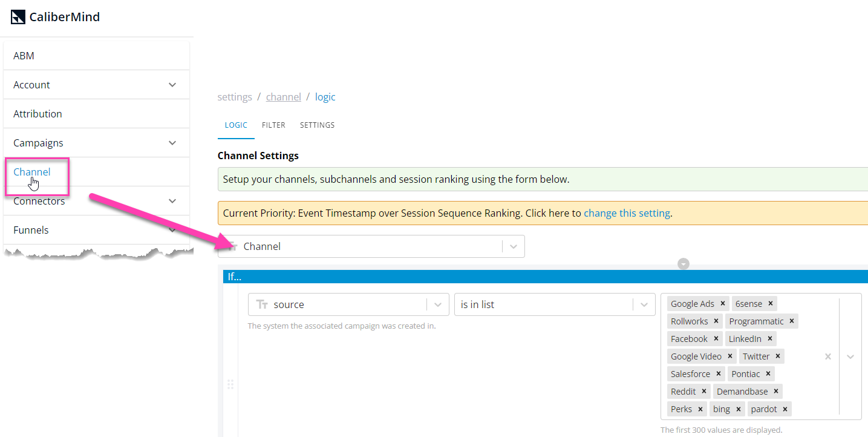Click the Salesforce tag label
Screen dimensions: 868x437
690,374
